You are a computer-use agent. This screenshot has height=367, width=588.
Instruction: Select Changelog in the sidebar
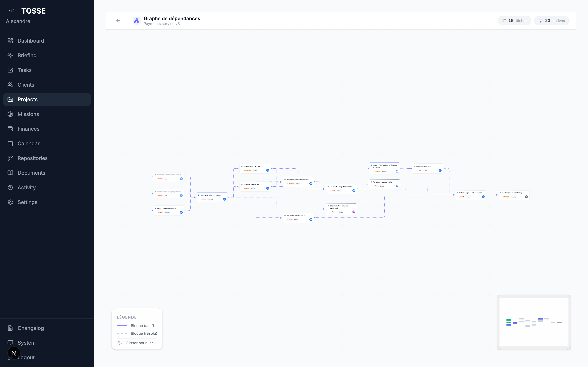(31, 328)
